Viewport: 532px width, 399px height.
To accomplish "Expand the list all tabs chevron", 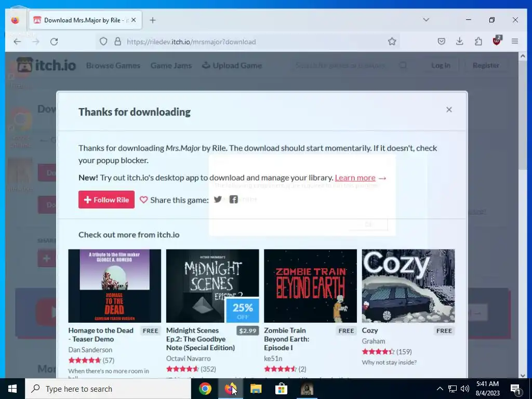I will coord(426,20).
